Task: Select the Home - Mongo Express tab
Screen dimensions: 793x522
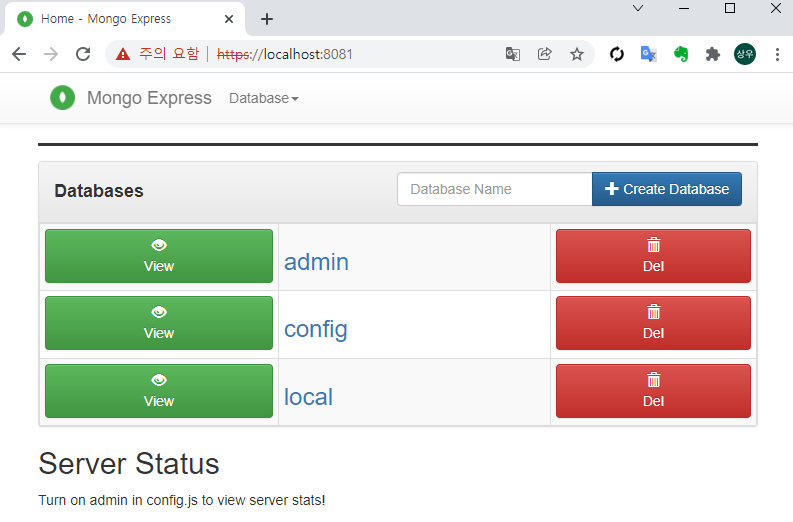Action: (124, 19)
